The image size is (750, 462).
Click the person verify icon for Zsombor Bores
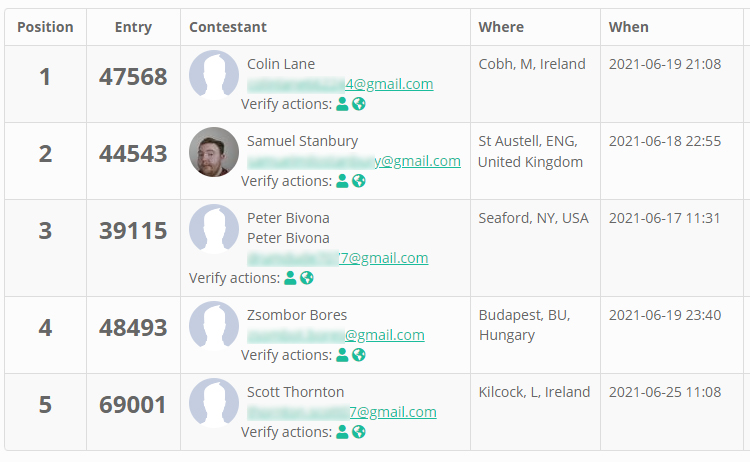click(x=342, y=355)
